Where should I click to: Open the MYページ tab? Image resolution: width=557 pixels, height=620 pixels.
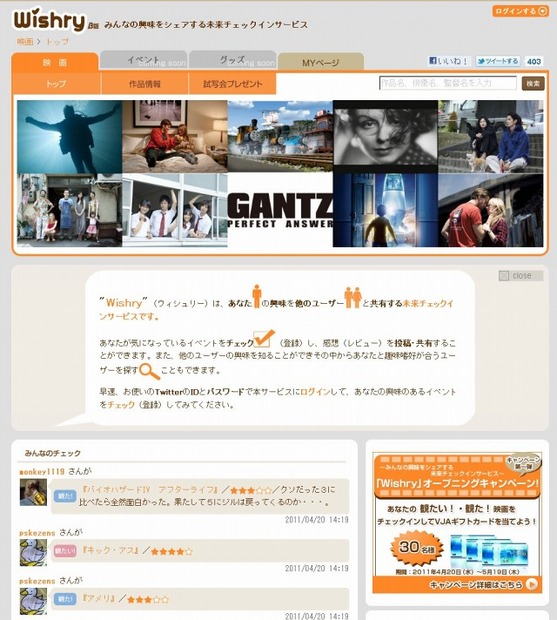coord(321,62)
